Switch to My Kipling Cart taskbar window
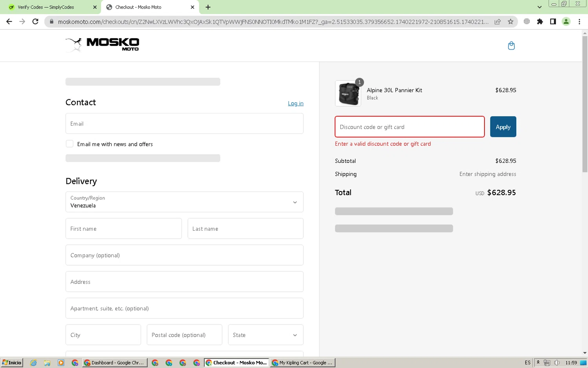This screenshot has height=368, width=588. [303, 363]
